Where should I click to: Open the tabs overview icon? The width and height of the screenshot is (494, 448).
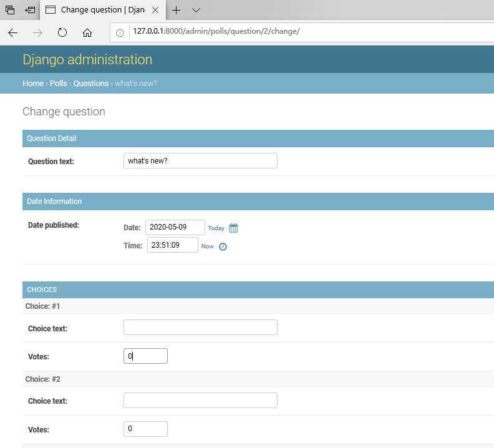10,10
